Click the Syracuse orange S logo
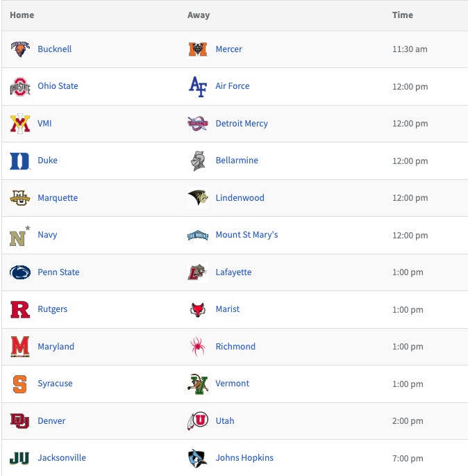Image resolution: width=468 pixels, height=476 pixels. tap(20, 384)
